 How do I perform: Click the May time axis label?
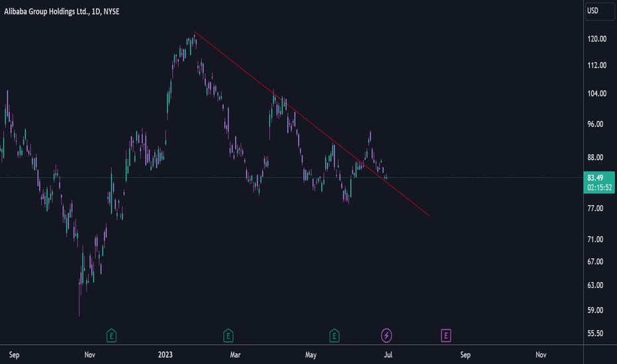pyautogui.click(x=311, y=355)
